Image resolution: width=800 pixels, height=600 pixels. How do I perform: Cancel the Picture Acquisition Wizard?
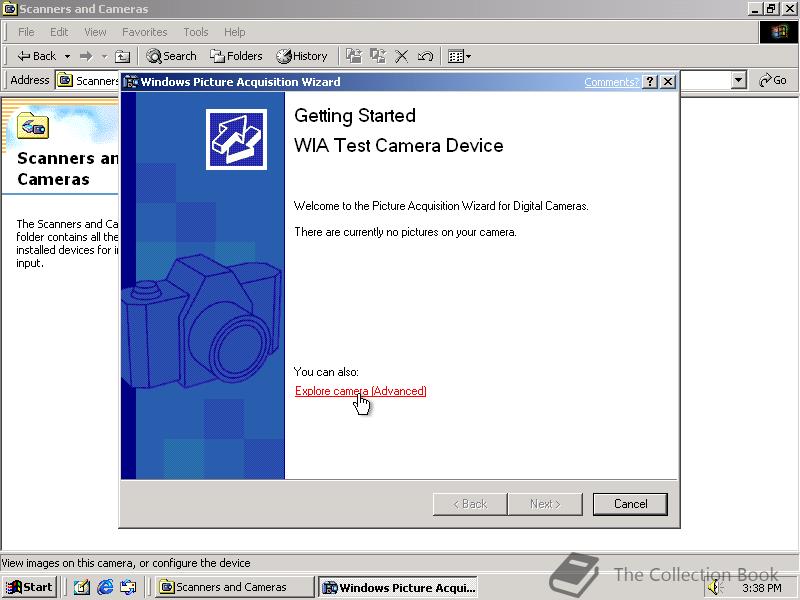tap(630, 504)
